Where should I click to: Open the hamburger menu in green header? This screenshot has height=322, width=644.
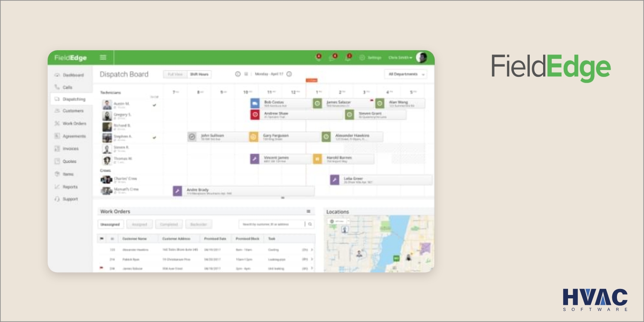click(103, 57)
